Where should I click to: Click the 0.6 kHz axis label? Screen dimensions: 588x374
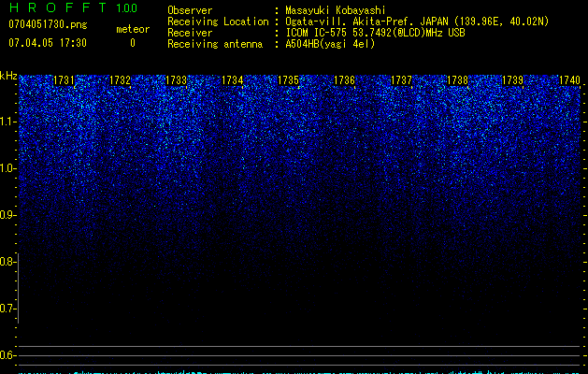tap(7, 355)
